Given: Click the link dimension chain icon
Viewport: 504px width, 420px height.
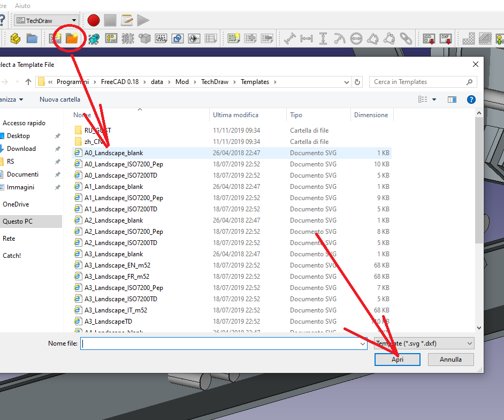Looking at the screenshot, I should click(x=406, y=39).
